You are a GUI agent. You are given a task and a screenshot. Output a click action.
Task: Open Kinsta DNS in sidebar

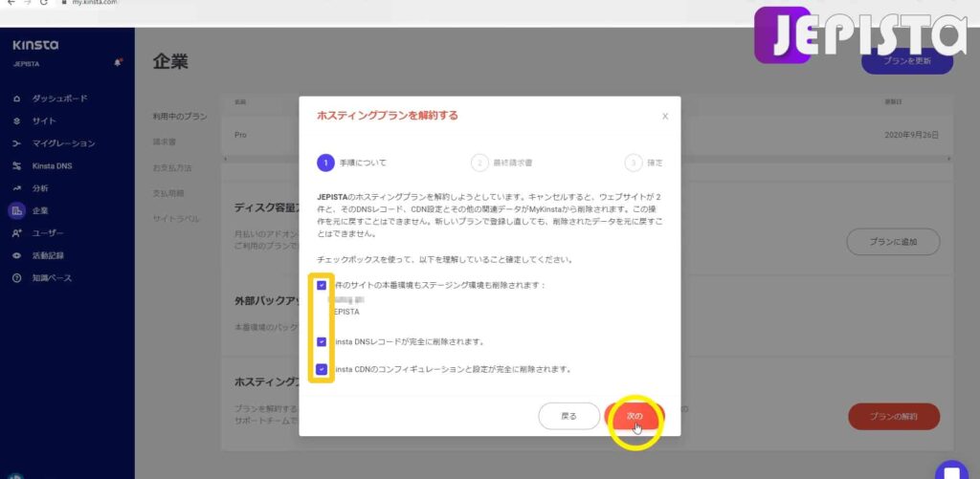pyautogui.click(x=52, y=166)
